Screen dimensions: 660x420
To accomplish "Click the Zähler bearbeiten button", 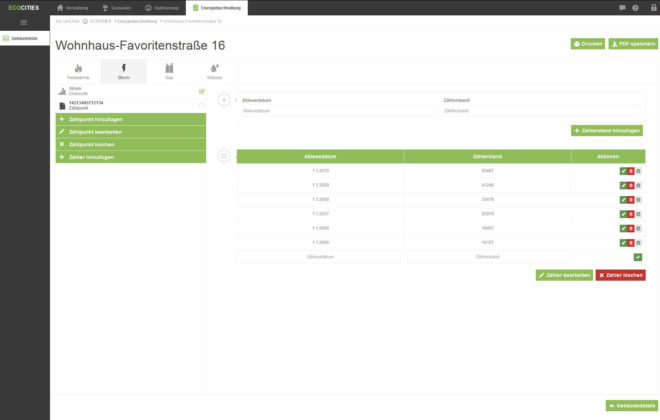I will 564,275.
